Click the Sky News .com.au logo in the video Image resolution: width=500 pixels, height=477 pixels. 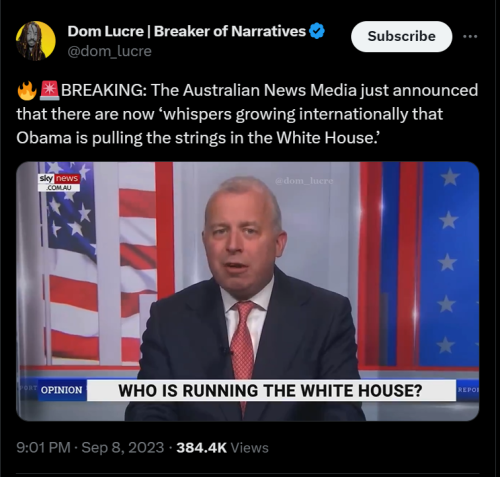(x=59, y=183)
